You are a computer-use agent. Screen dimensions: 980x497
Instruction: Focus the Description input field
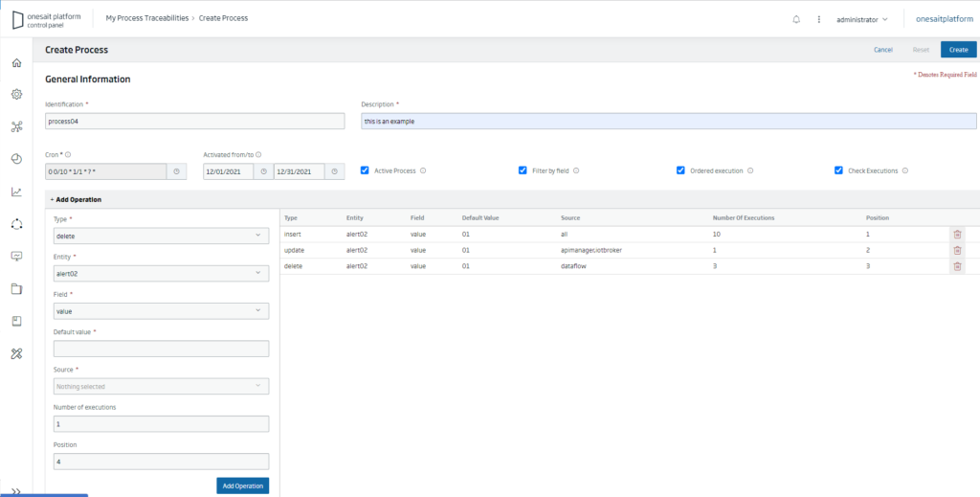click(x=669, y=122)
